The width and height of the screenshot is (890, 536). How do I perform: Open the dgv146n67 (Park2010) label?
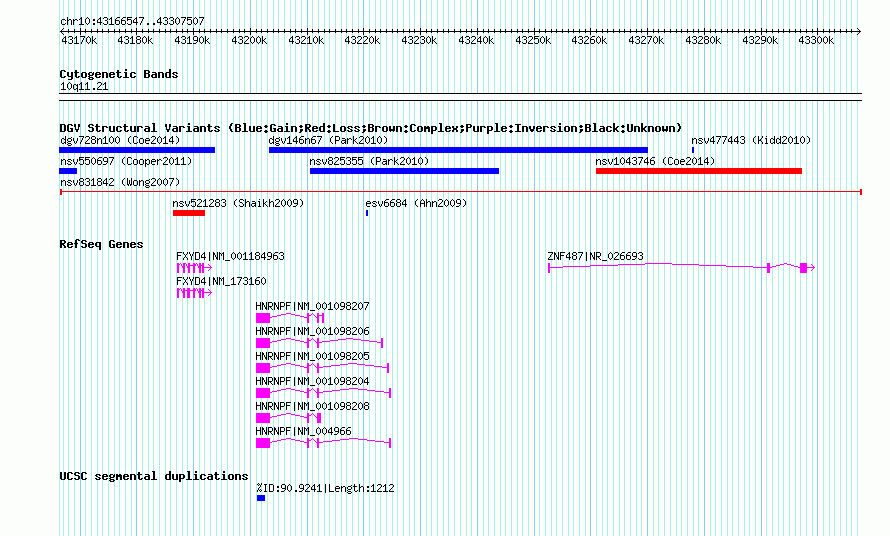click(x=328, y=140)
